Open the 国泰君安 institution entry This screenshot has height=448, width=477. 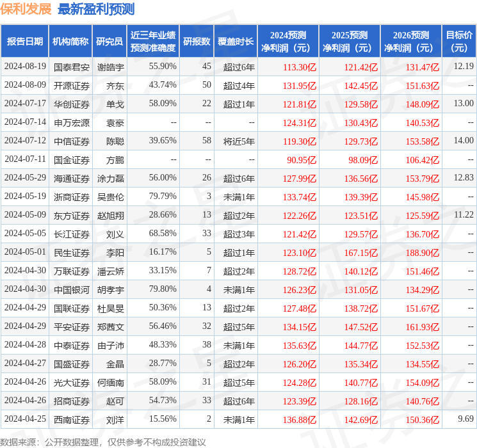click(72, 67)
